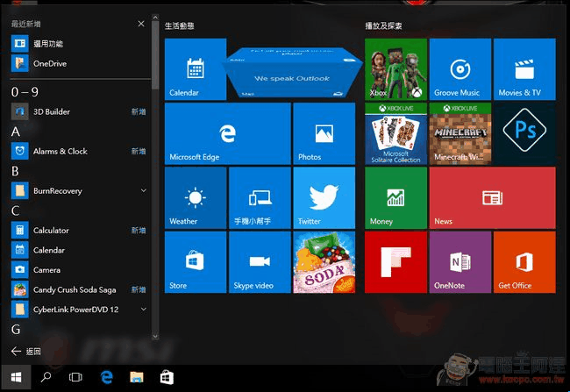This screenshot has width=570, height=392.
Task: Expand CyberLink PowerDVD 12 folder
Action: (x=142, y=309)
